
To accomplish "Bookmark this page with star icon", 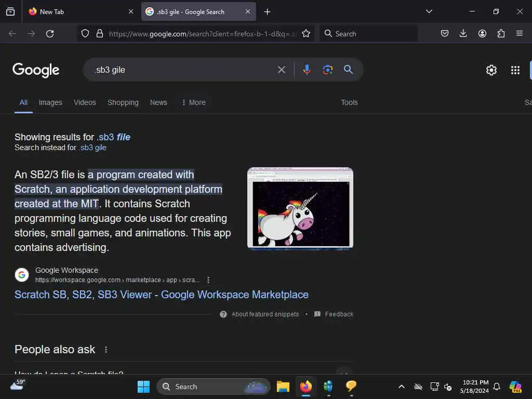I will 306,33.
